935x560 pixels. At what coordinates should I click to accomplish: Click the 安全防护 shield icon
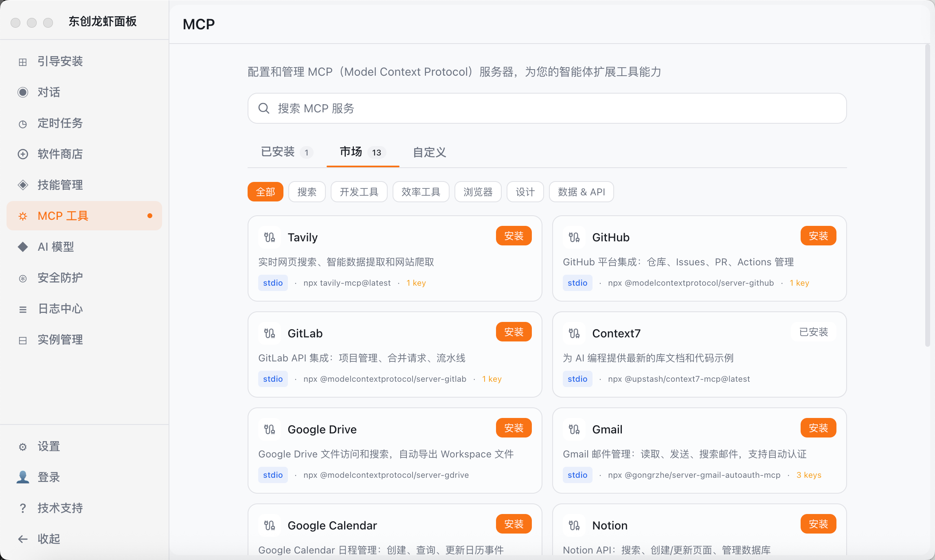tap(23, 278)
